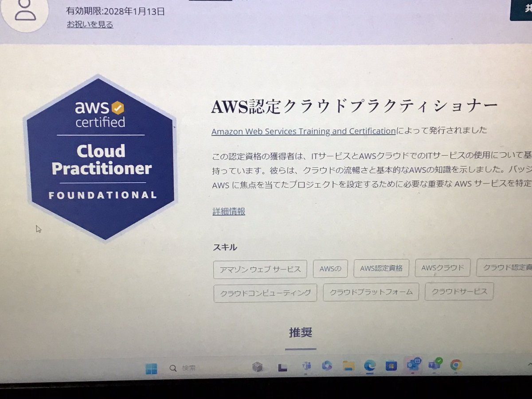The image size is (532, 399).
Task: Switch to the 推奨 tab
Action: (301, 333)
